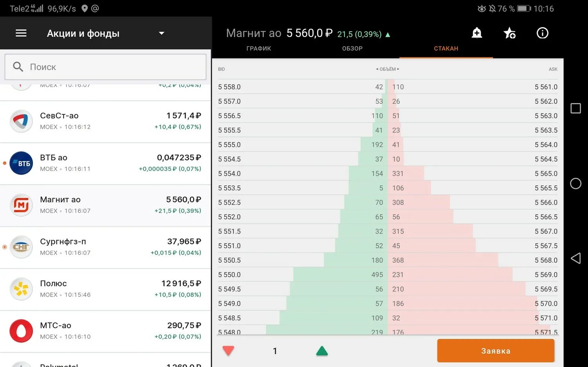Switch to the ГРАФИК tab
This screenshot has height=367, width=588.
259,49
